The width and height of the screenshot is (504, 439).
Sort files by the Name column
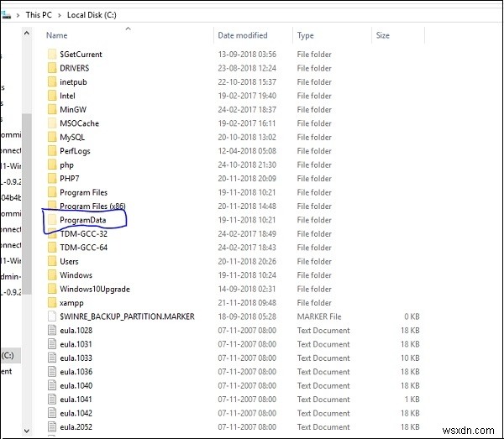56,35
